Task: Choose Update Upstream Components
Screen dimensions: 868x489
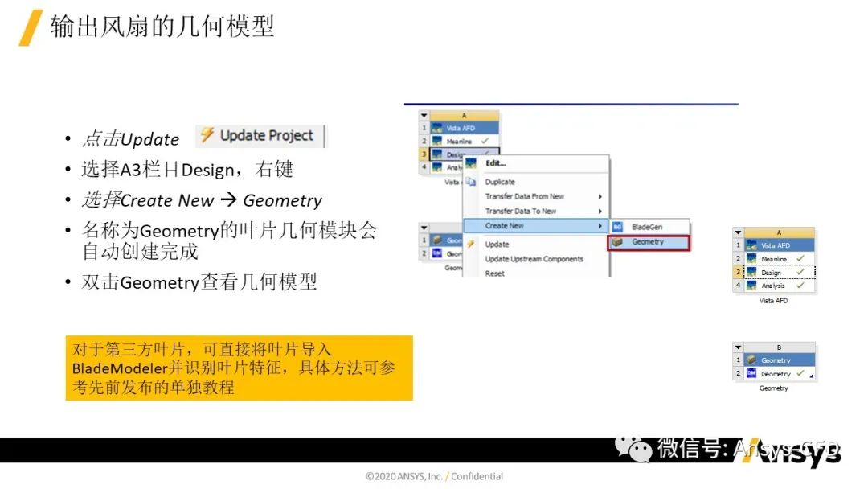Action: (534, 259)
